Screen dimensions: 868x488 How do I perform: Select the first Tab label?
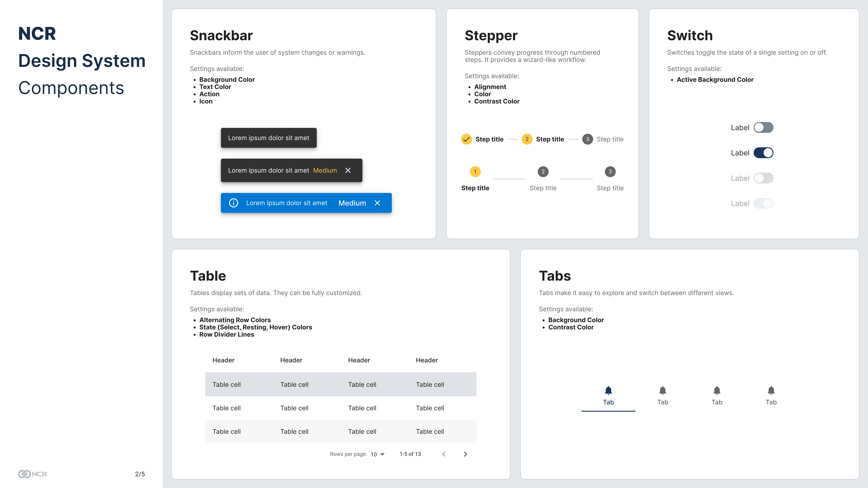[608, 402]
